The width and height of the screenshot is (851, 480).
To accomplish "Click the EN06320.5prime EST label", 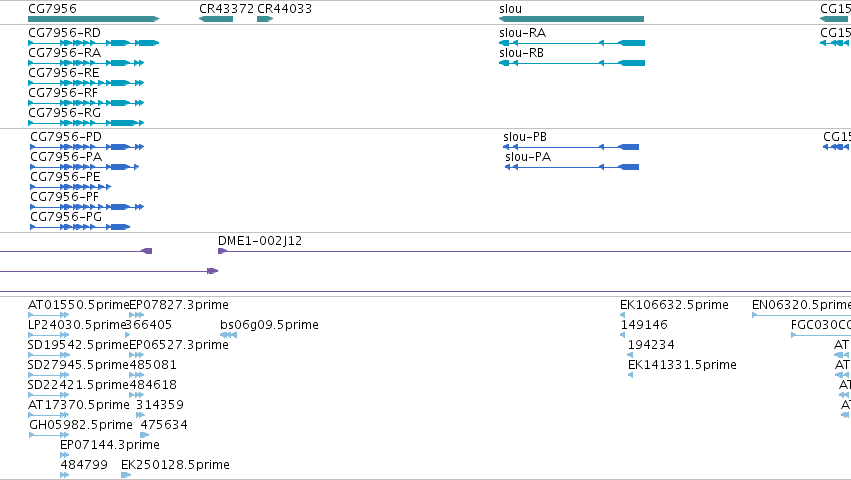I will pos(801,305).
